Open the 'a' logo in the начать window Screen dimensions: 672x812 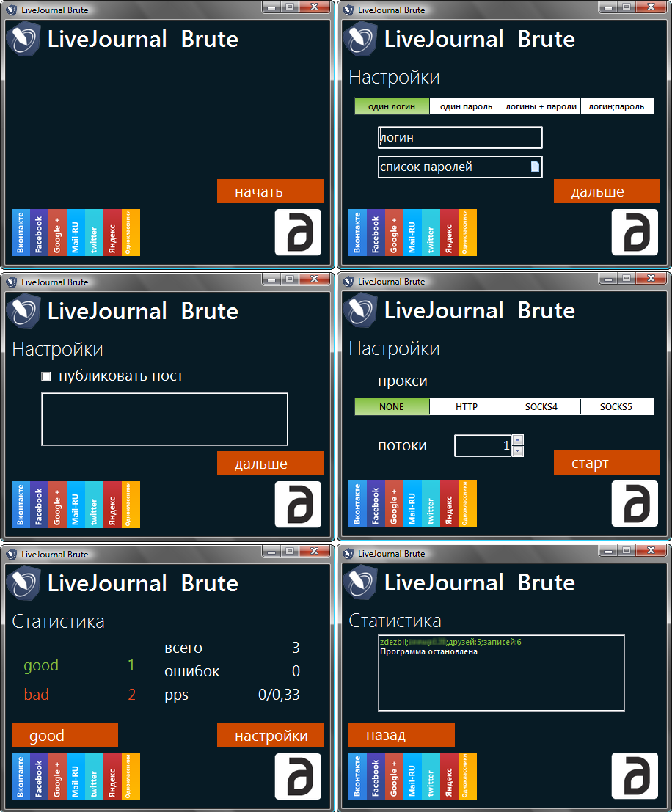coord(298,233)
